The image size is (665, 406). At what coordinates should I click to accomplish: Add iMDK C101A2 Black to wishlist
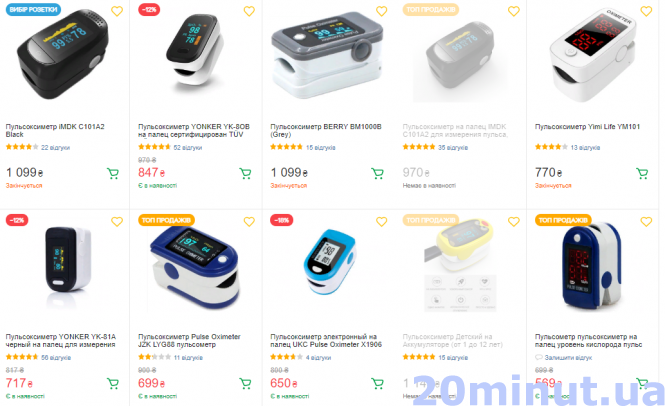tap(117, 11)
